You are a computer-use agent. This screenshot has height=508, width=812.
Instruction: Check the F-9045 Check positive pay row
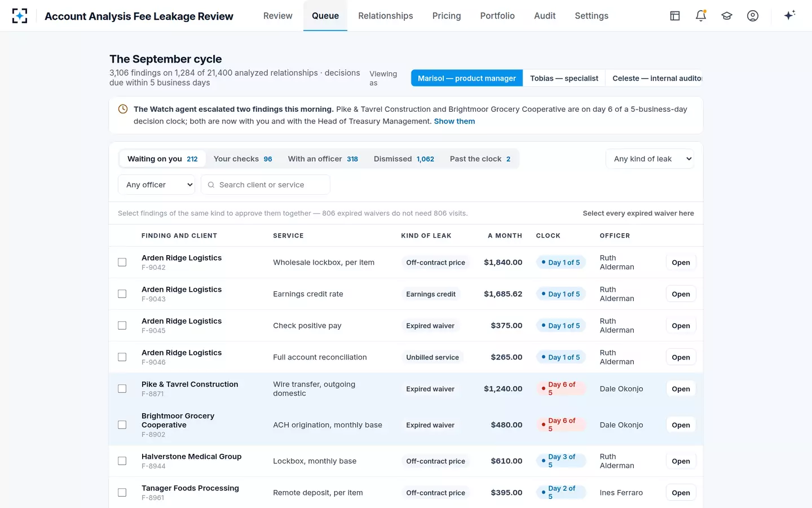coord(122,326)
